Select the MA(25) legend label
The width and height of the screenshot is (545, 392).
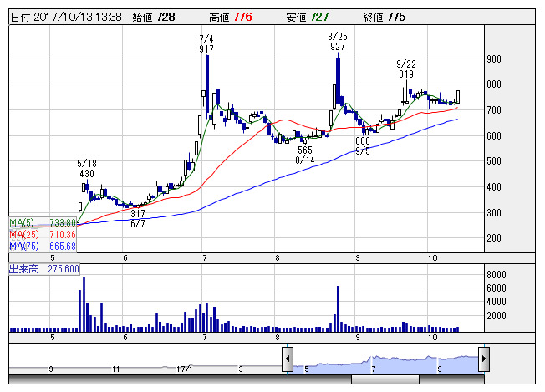pyautogui.click(x=43, y=235)
